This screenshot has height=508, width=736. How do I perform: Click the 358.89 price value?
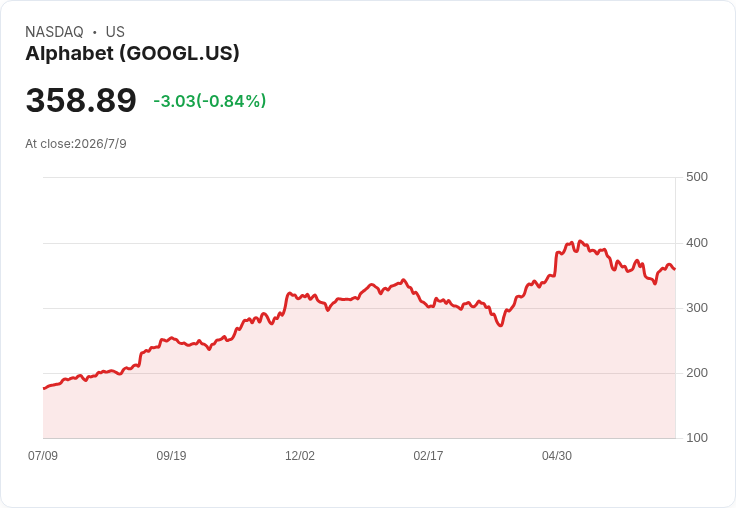(81, 100)
